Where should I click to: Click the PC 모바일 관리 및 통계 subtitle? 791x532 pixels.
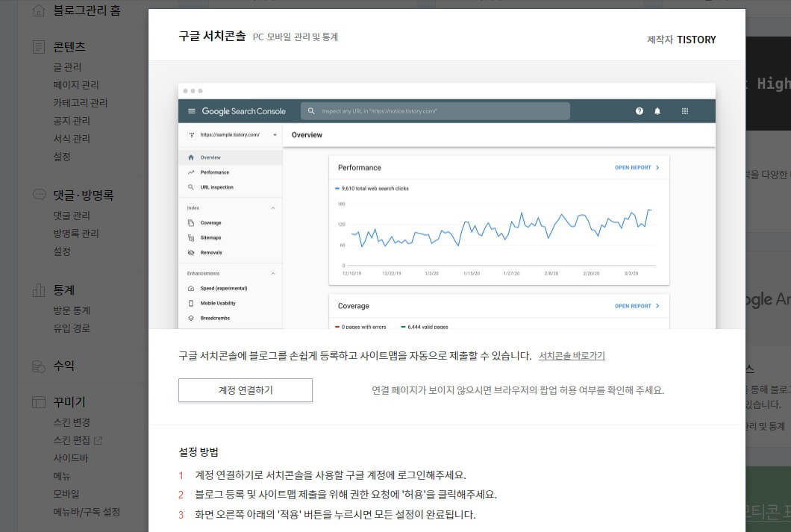click(x=295, y=37)
